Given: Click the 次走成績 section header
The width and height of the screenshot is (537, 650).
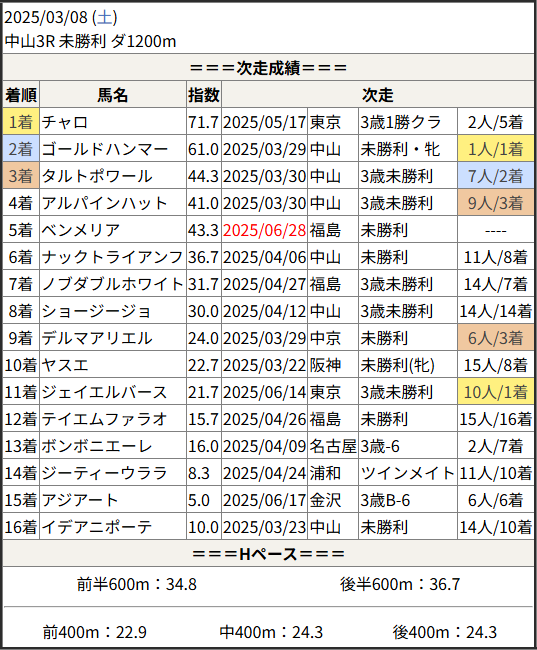Looking at the screenshot, I should point(268,68).
